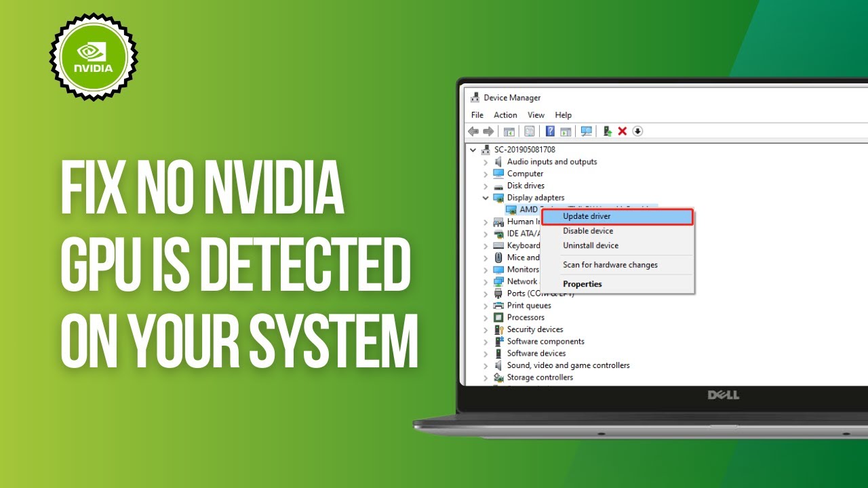The width and height of the screenshot is (868, 488).
Task: Choose Update driver from the context menu
Action: pos(617,216)
